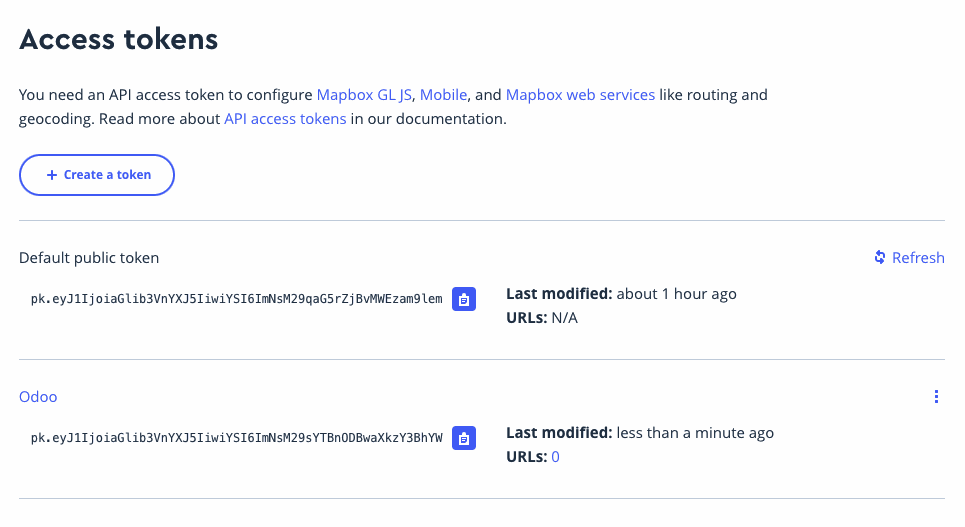The image size is (965, 527).
Task: Open the Mapbox GL JS link
Action: point(364,95)
